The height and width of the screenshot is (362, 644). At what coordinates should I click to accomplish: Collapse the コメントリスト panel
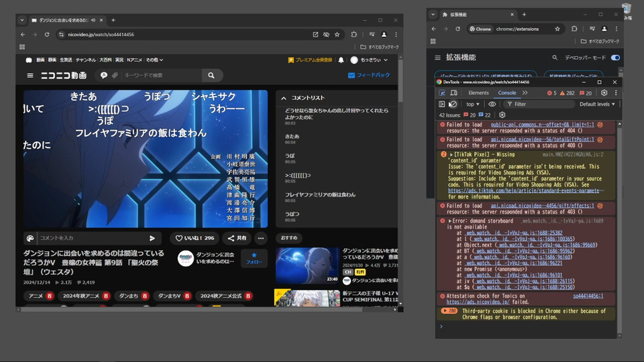284,98
